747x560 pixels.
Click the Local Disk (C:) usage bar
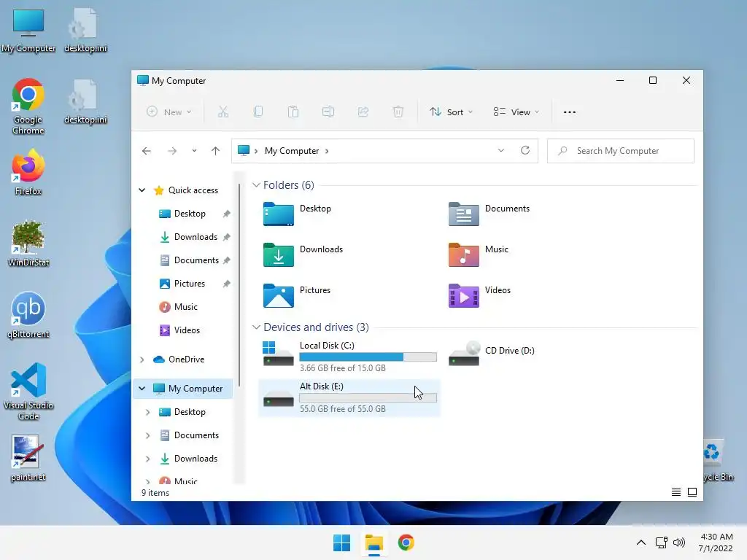(x=368, y=357)
